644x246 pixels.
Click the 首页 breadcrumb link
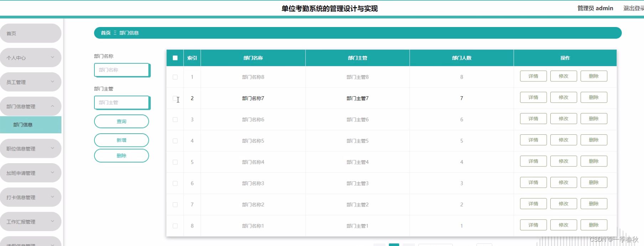click(106, 33)
